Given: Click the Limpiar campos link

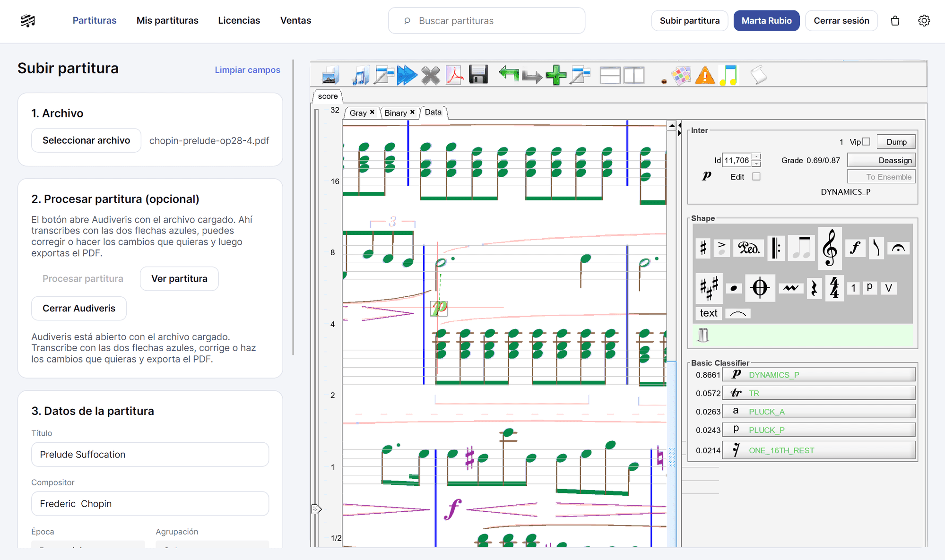Looking at the screenshot, I should click(x=247, y=70).
